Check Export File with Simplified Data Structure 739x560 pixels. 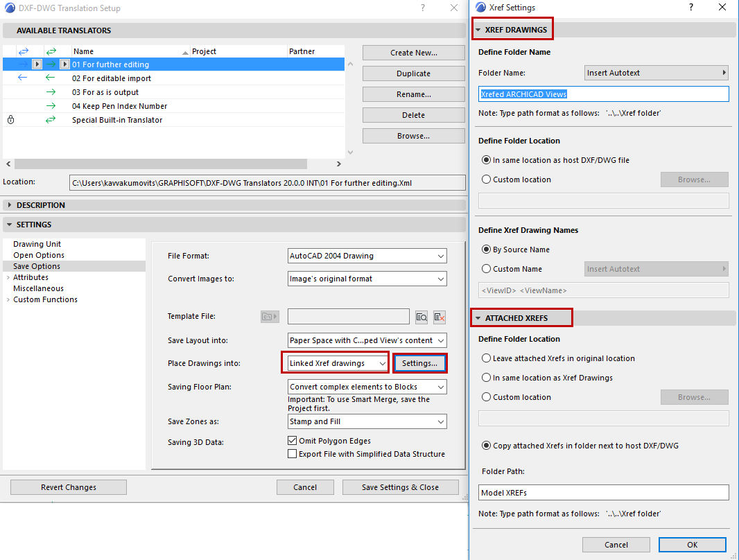tap(293, 453)
